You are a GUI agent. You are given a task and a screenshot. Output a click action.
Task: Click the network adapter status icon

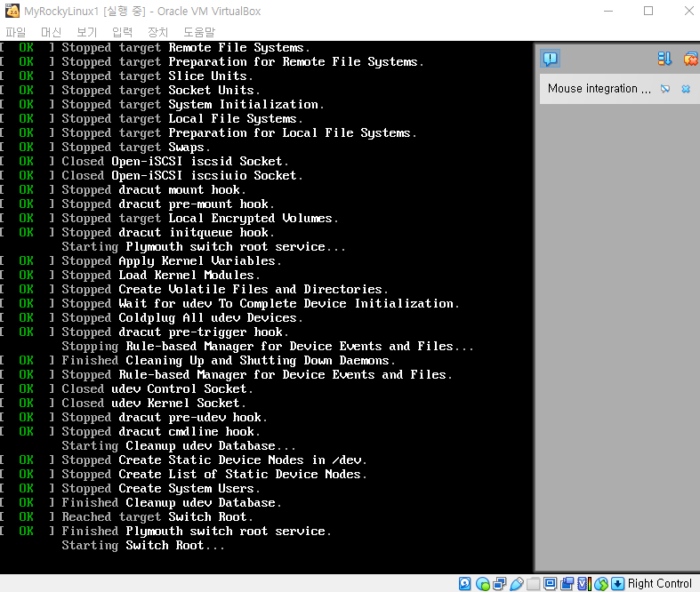click(500, 583)
